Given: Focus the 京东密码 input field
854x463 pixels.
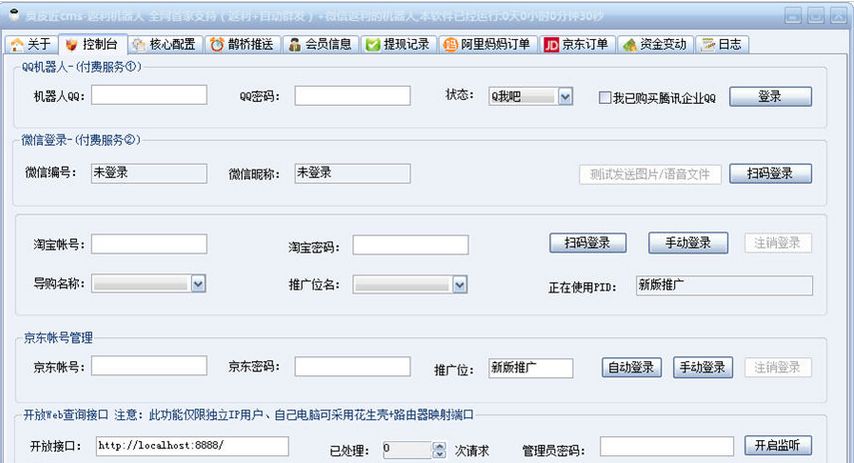Looking at the screenshot, I should (352, 367).
